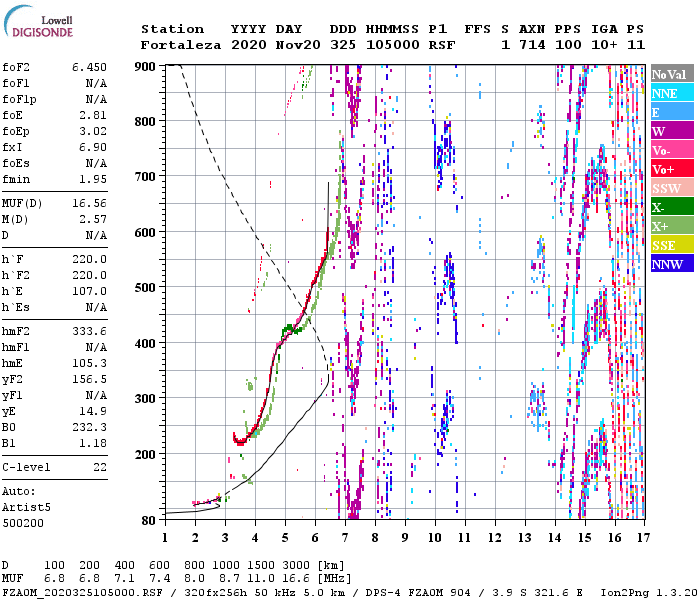Select the X- dark green legend swatch
This screenshot has width=700, height=600.
coord(672,207)
